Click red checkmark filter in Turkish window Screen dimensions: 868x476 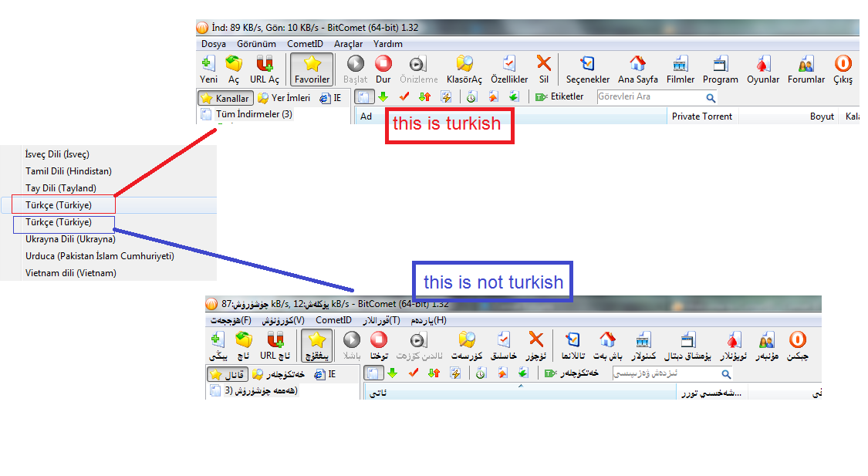404,97
